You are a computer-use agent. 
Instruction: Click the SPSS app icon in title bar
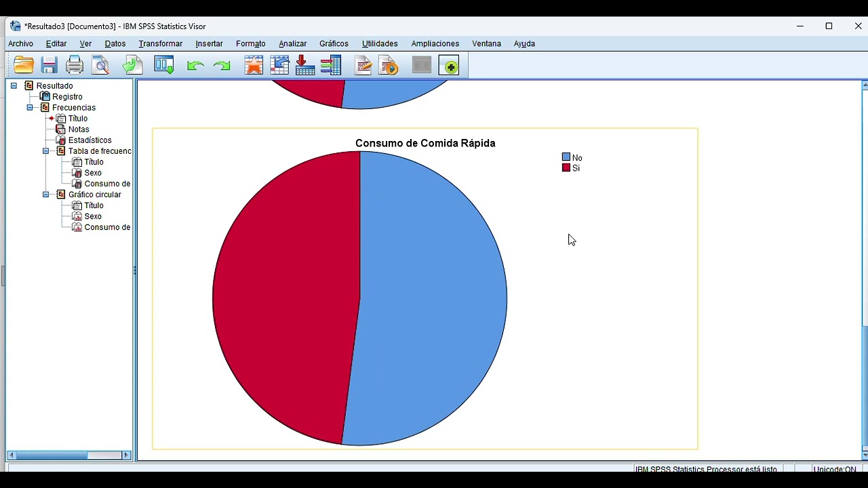click(x=15, y=26)
